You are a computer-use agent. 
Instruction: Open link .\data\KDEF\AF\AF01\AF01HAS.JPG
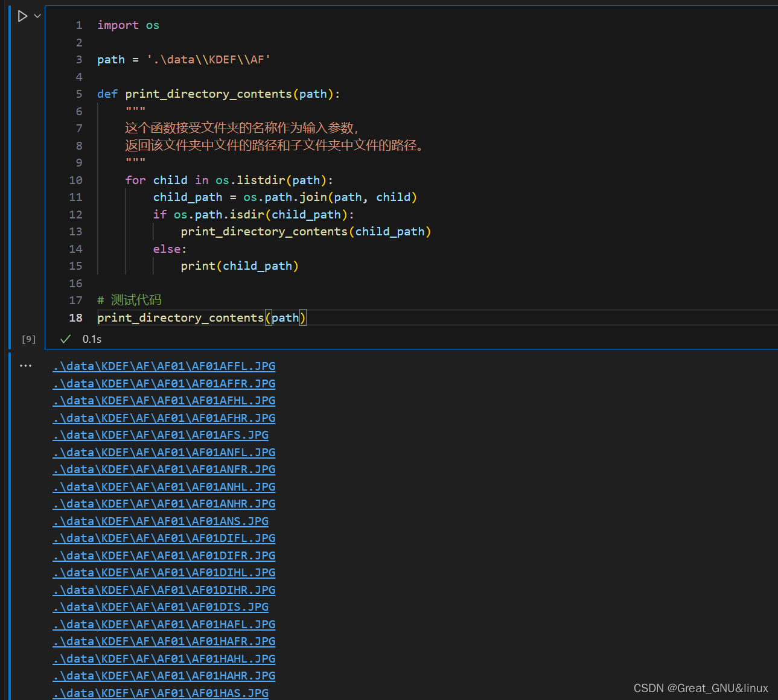[x=161, y=693]
